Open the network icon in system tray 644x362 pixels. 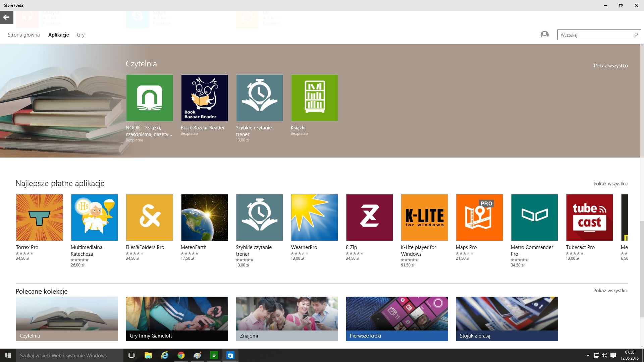[596, 355]
